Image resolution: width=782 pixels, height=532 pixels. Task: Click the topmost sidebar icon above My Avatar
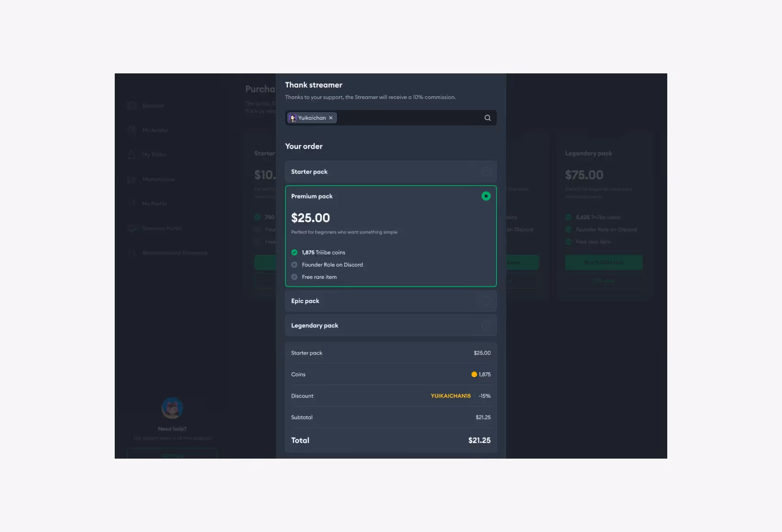coord(132,106)
